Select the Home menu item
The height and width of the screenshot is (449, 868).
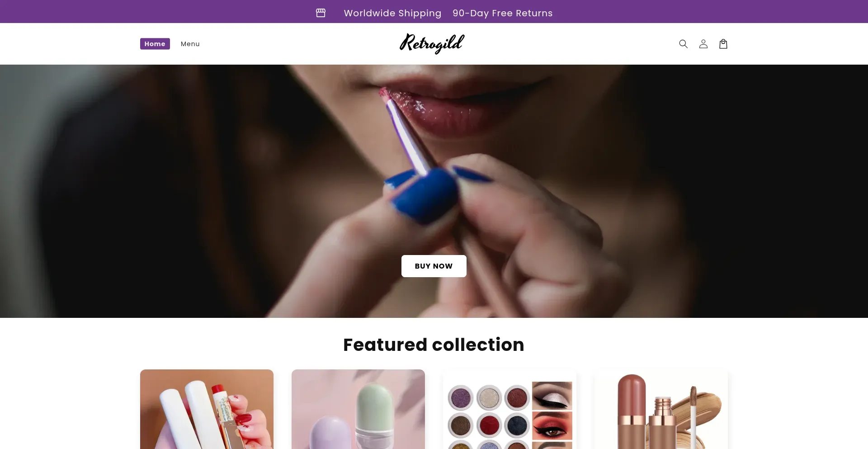coord(155,44)
